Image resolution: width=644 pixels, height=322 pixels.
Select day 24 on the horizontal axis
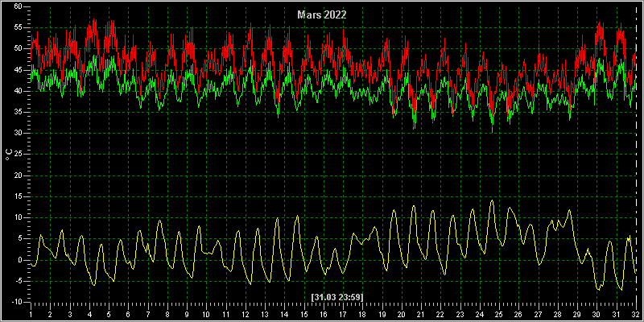tap(479, 314)
